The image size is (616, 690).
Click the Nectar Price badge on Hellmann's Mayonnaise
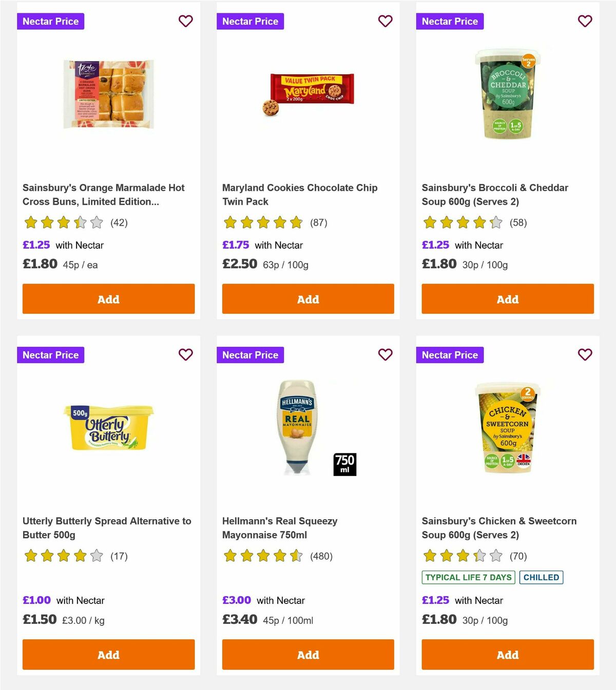[x=250, y=354]
